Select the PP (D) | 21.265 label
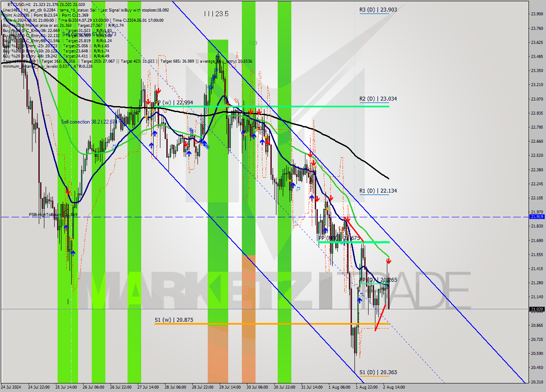This screenshot has width=546, height=392. point(378,280)
